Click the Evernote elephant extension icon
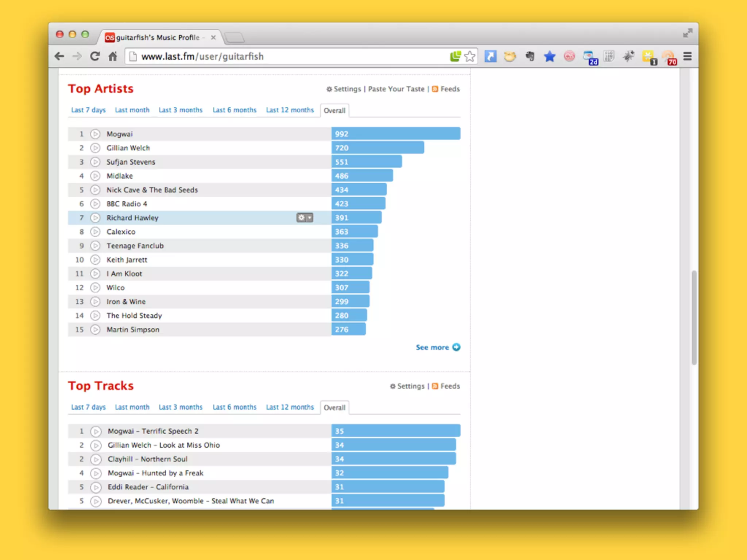This screenshot has height=560, width=747. (530, 57)
